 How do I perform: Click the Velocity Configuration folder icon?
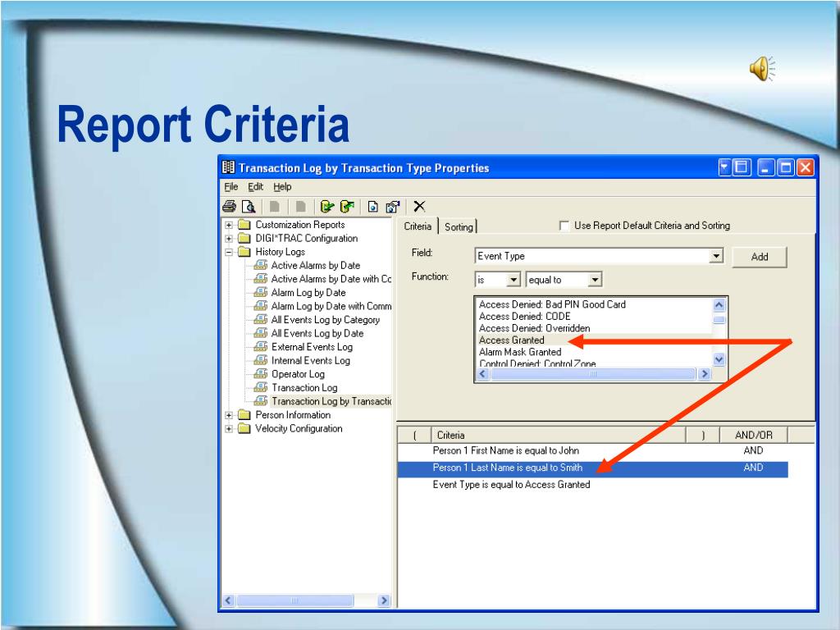coord(244,428)
